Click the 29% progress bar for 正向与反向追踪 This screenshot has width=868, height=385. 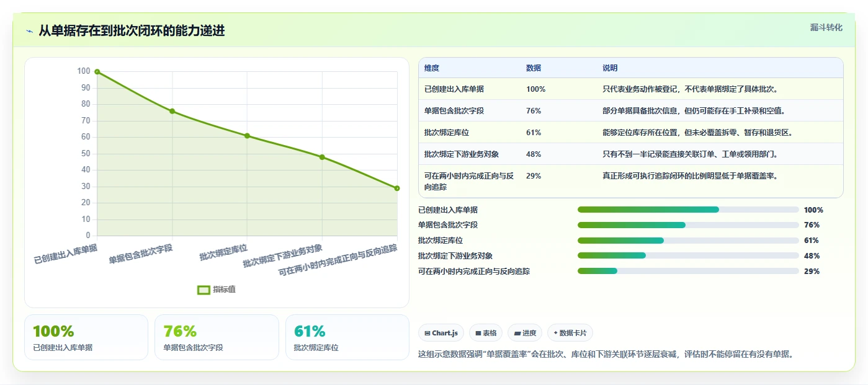[x=688, y=271]
